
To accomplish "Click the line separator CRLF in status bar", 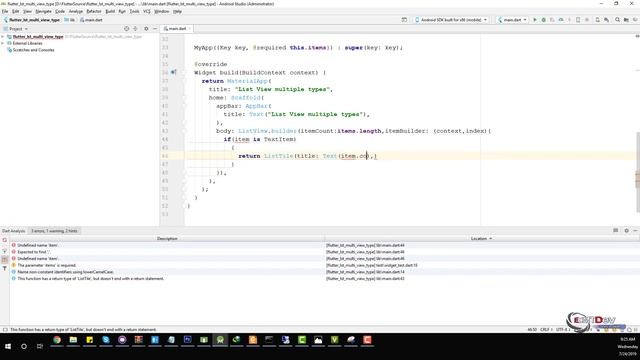I will [x=545, y=329].
